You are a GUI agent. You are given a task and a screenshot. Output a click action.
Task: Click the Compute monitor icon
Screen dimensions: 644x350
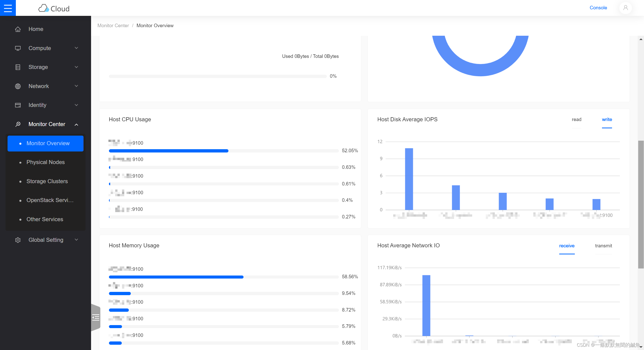pos(18,48)
